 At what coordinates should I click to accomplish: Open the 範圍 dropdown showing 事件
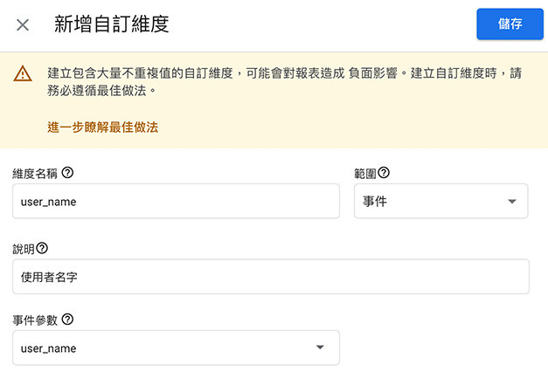pyautogui.click(x=441, y=201)
